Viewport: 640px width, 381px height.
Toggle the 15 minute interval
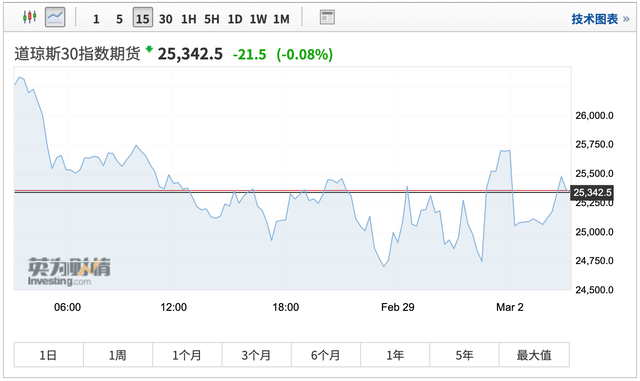(142, 18)
